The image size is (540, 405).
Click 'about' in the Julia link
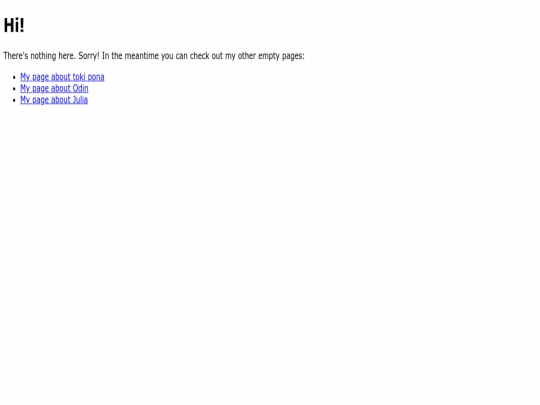pos(61,100)
